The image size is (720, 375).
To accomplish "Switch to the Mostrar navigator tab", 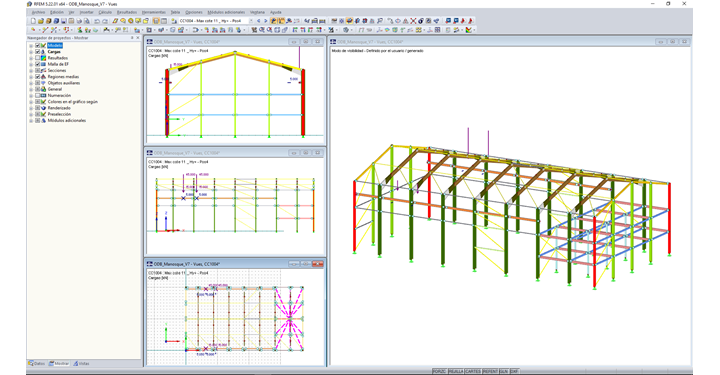I will (59, 364).
